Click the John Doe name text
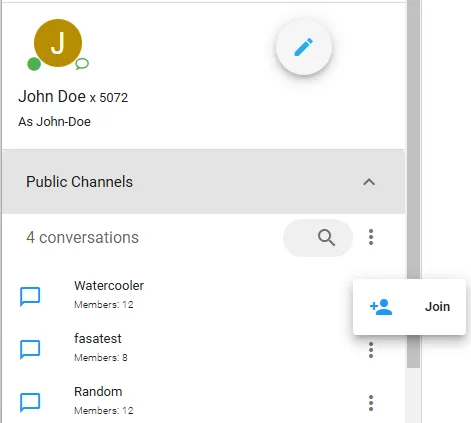The image size is (471, 423). [52, 96]
